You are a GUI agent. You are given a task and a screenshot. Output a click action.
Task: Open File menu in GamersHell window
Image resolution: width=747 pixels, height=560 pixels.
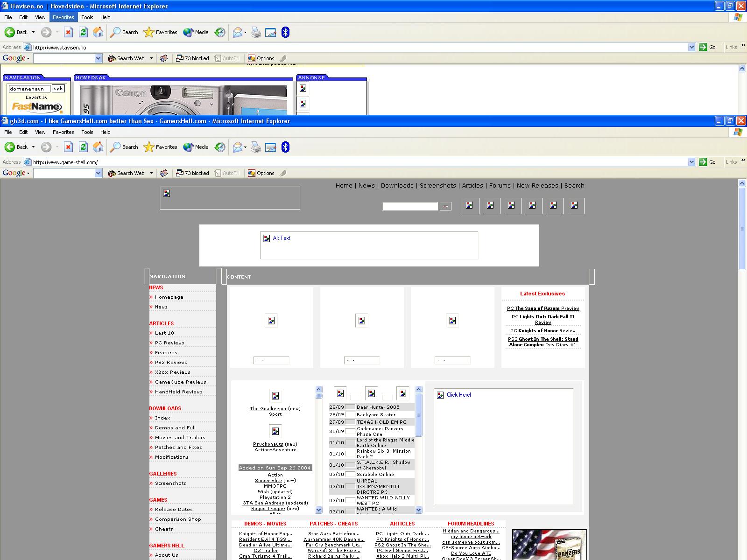(8, 132)
